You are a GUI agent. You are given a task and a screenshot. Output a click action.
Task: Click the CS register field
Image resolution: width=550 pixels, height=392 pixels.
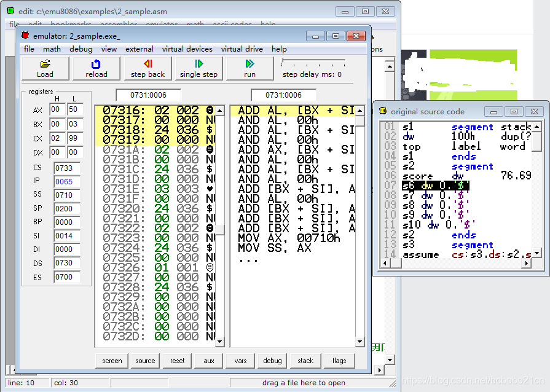point(66,168)
